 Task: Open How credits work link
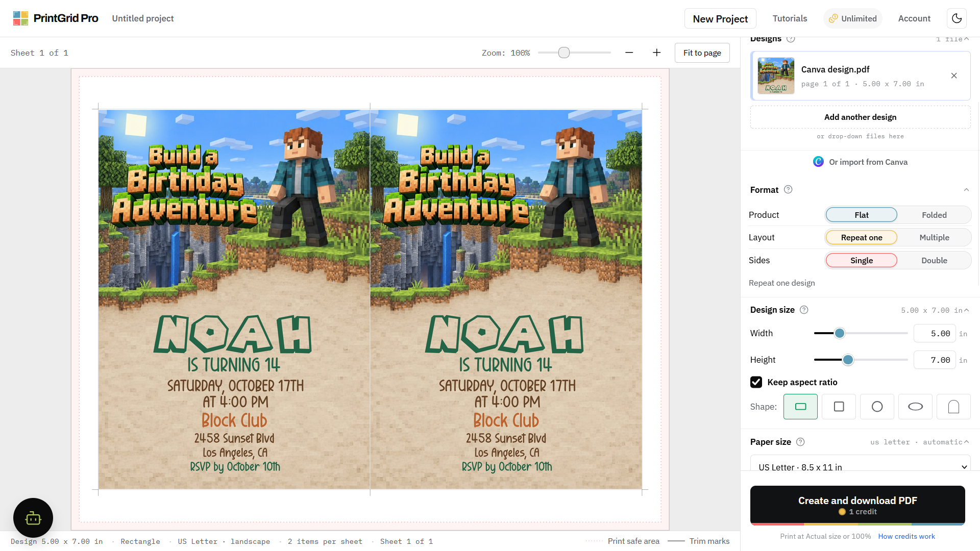[x=906, y=536]
